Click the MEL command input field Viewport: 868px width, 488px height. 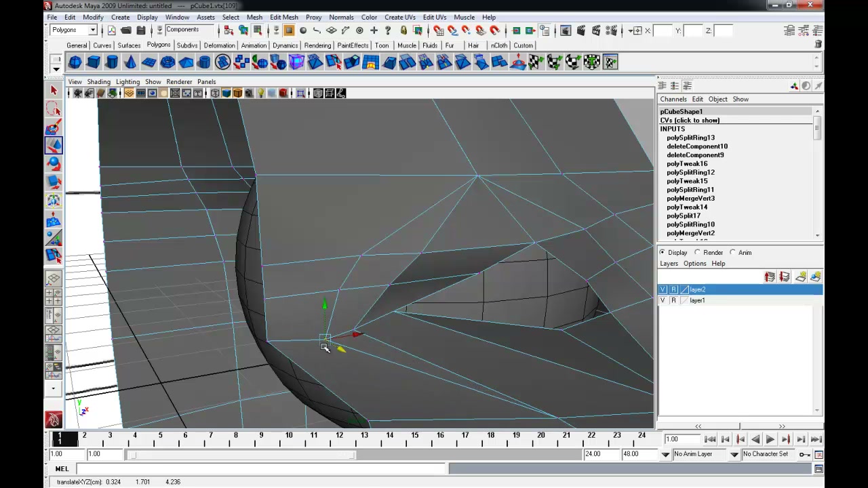click(262, 469)
